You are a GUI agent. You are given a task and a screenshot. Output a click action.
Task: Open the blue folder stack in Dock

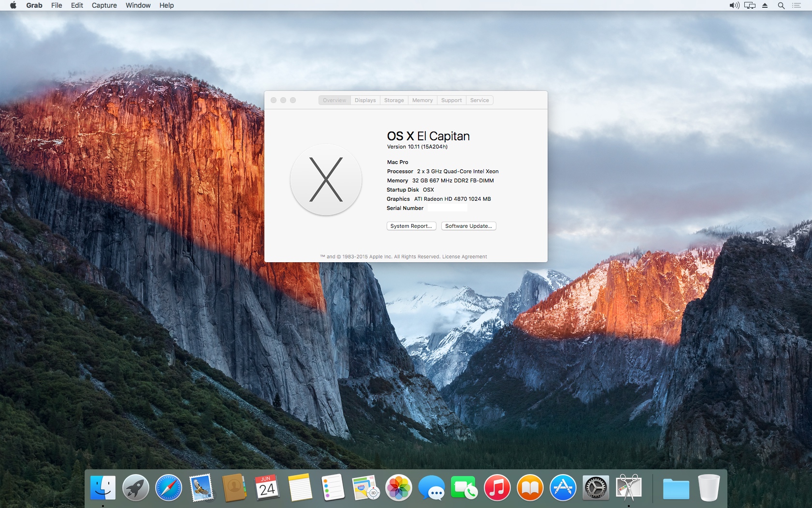[676, 488]
